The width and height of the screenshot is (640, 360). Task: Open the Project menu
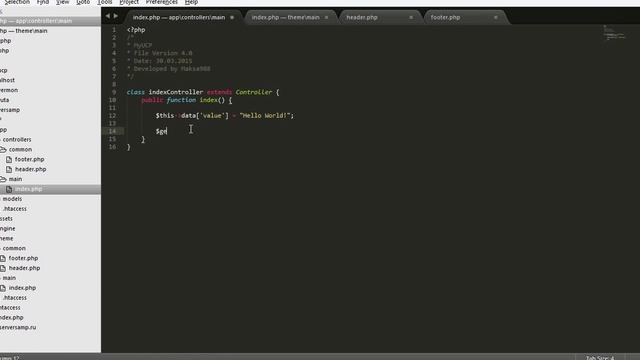click(129, 2)
